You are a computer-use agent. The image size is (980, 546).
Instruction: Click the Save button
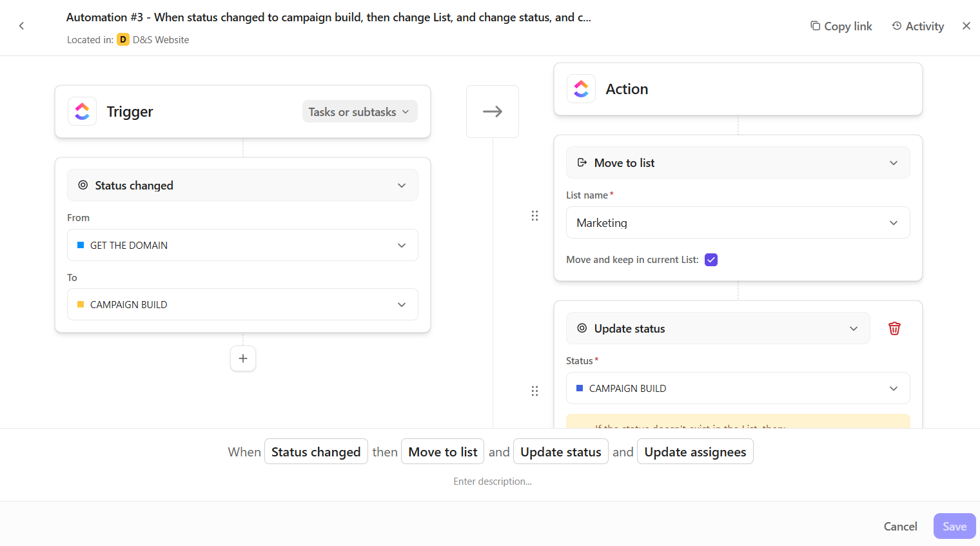tap(955, 526)
